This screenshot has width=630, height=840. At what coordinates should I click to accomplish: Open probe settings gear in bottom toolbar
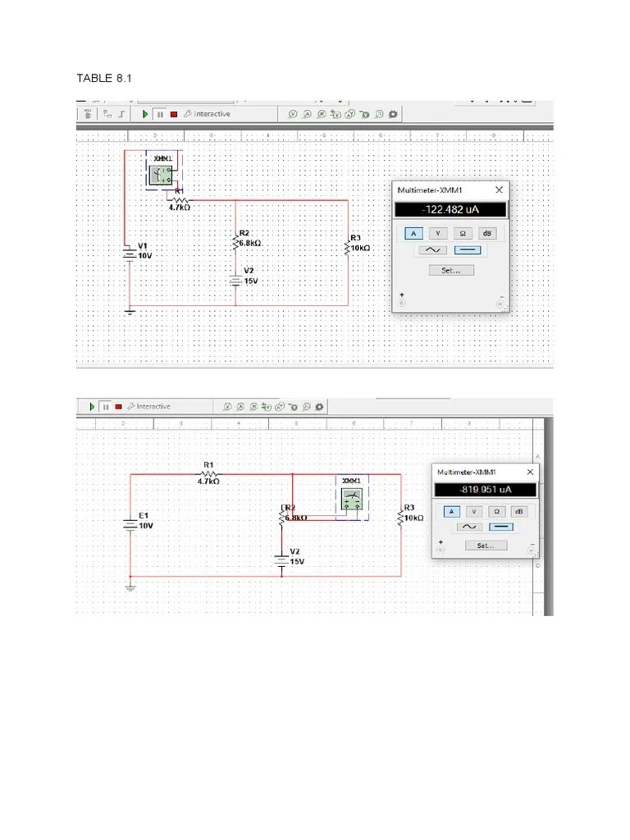click(x=319, y=407)
